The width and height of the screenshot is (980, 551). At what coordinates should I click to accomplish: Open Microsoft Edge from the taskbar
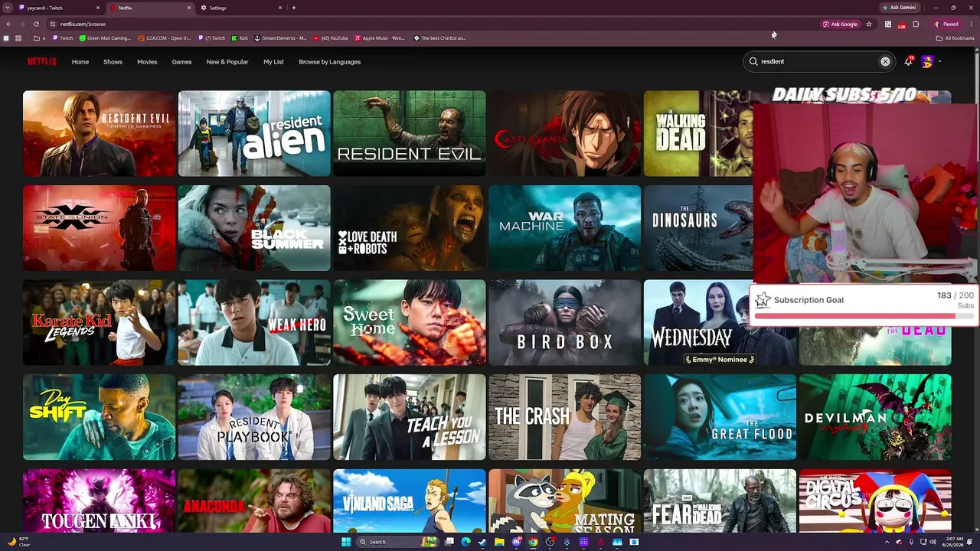pos(465,542)
